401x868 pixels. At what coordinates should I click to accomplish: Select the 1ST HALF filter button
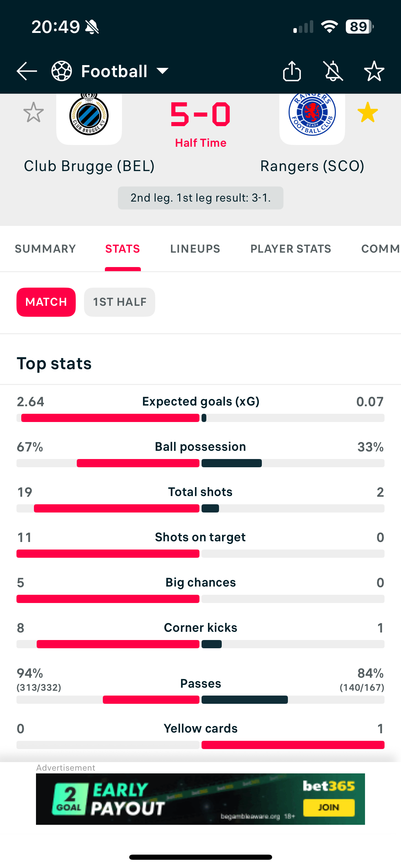(120, 302)
